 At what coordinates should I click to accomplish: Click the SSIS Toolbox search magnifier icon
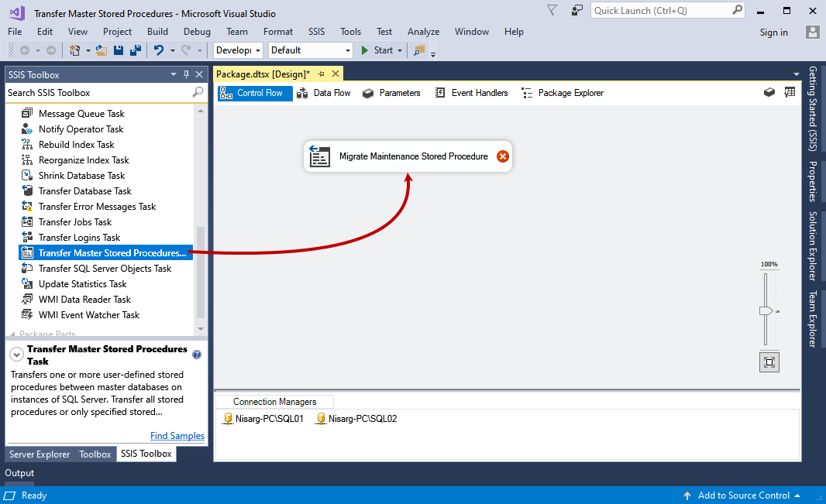click(x=198, y=92)
